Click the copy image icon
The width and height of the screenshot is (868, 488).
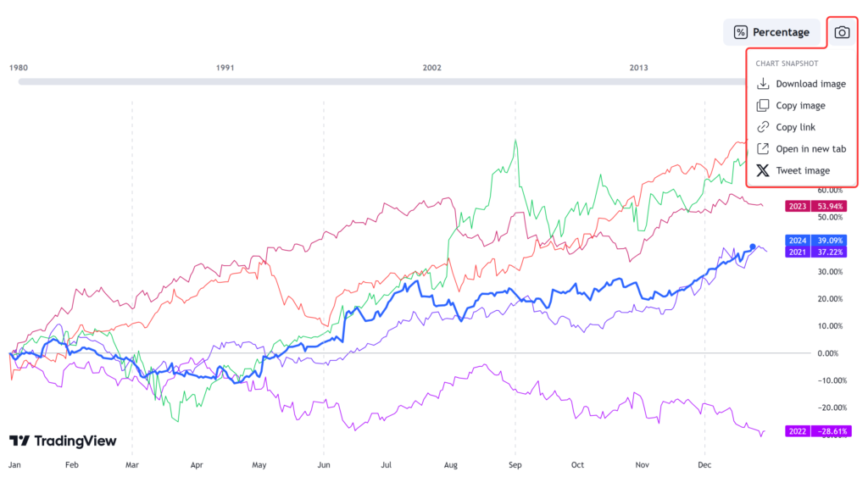coord(763,106)
